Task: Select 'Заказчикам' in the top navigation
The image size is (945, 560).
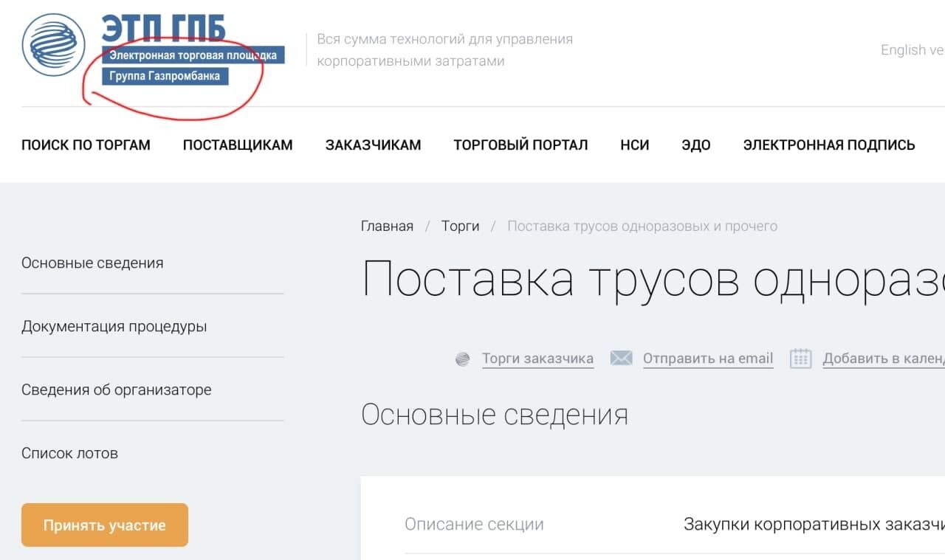Action: click(373, 145)
